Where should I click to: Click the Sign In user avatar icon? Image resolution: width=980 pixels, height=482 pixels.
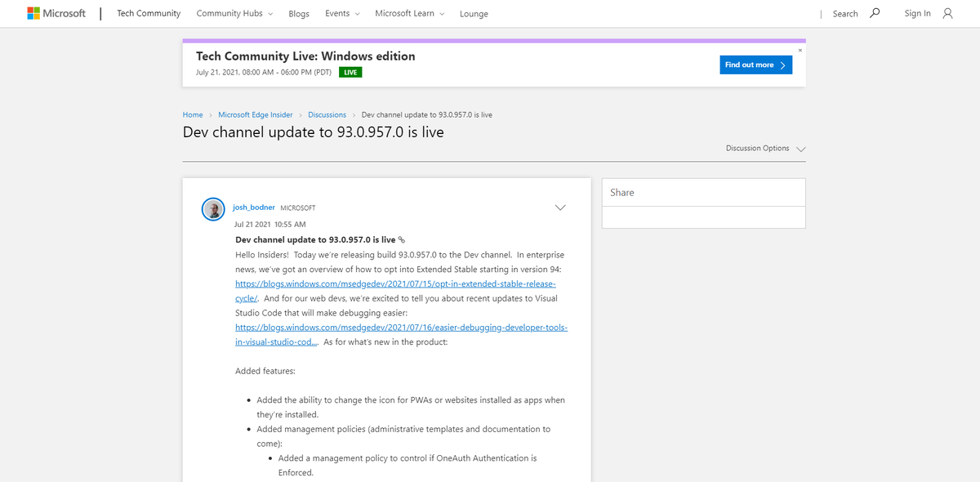point(947,13)
